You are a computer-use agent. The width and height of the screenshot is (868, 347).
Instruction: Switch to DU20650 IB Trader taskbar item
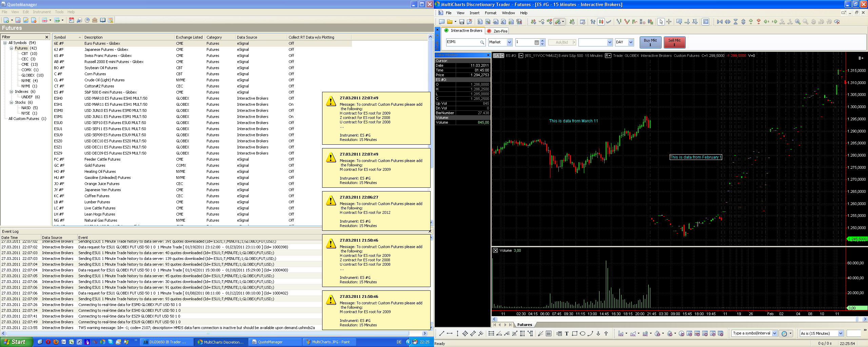coord(166,342)
